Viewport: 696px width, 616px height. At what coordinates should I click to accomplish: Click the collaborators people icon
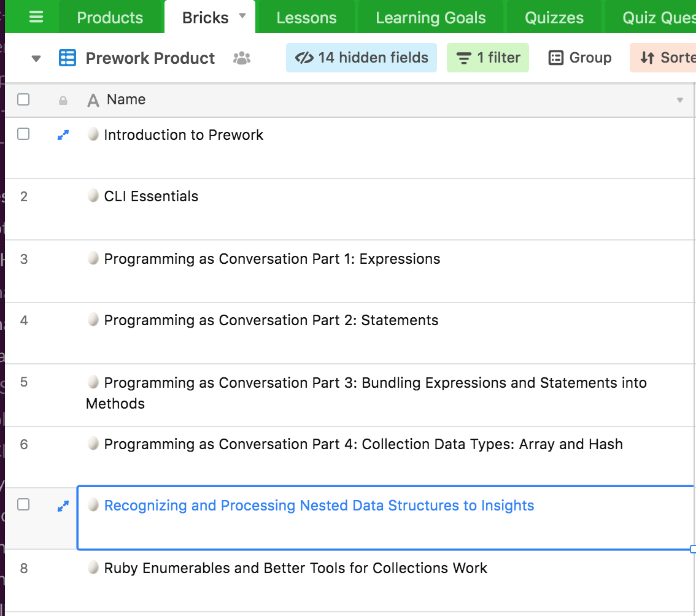242,58
